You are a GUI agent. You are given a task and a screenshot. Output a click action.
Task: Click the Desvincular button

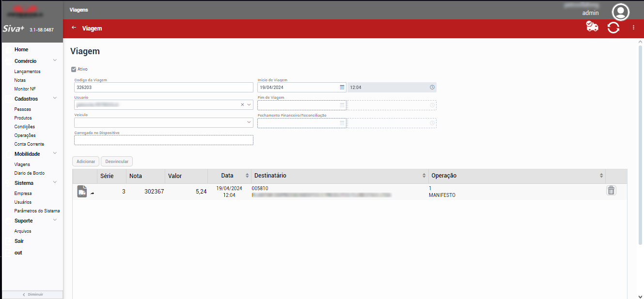pyautogui.click(x=117, y=162)
